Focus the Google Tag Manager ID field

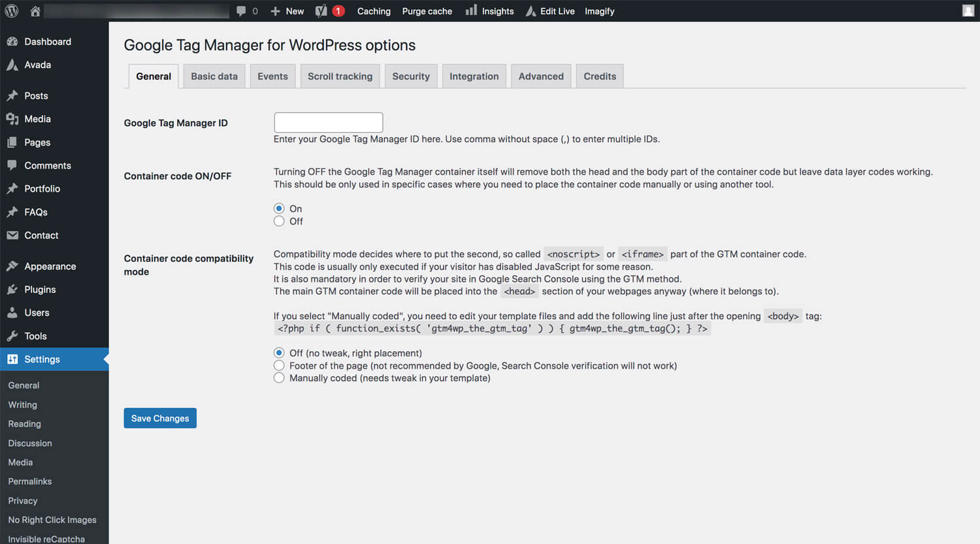tap(329, 122)
